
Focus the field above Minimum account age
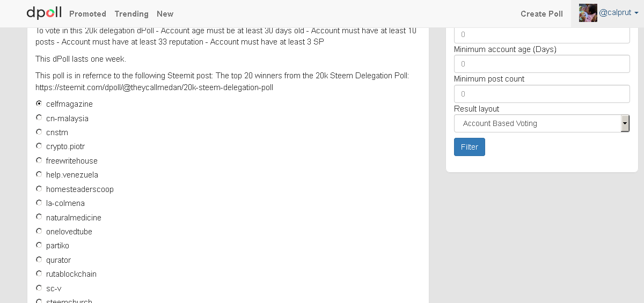click(x=541, y=35)
